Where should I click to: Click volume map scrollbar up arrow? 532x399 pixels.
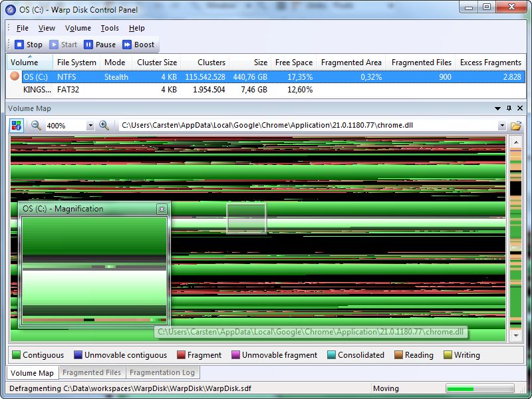(x=516, y=142)
